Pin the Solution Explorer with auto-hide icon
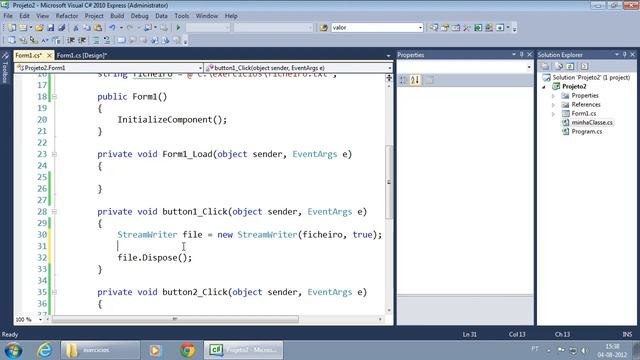The image size is (640, 360). (x=624, y=54)
